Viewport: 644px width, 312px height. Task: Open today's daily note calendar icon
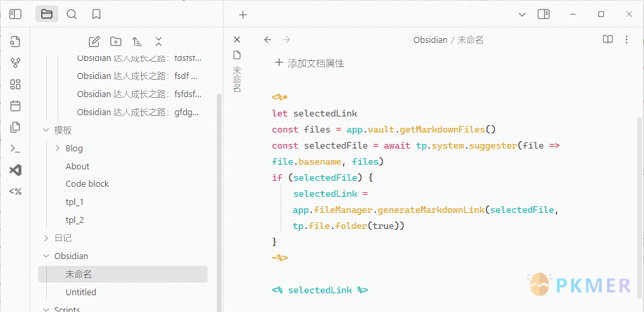coord(15,106)
